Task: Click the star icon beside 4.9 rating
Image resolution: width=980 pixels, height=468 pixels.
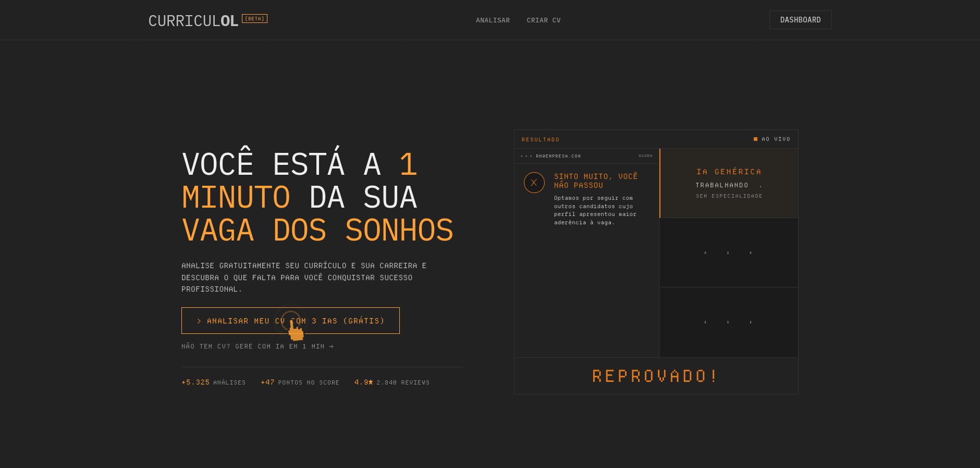Action: point(371,382)
